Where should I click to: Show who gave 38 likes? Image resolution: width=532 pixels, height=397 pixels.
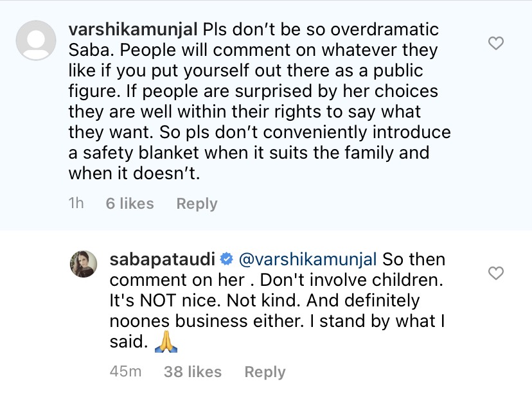(193, 371)
